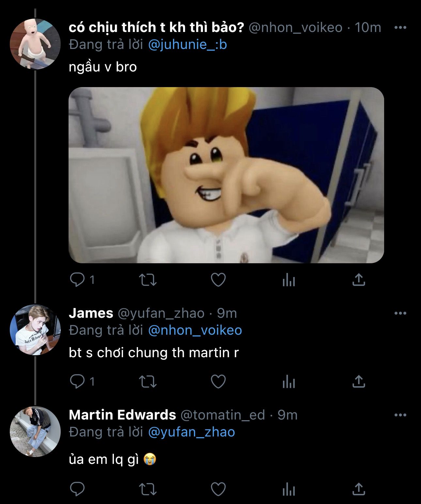Screen dimensions: 421x504
Task: Like the 'ngầu v bro' tweet
Action: [x=218, y=280]
